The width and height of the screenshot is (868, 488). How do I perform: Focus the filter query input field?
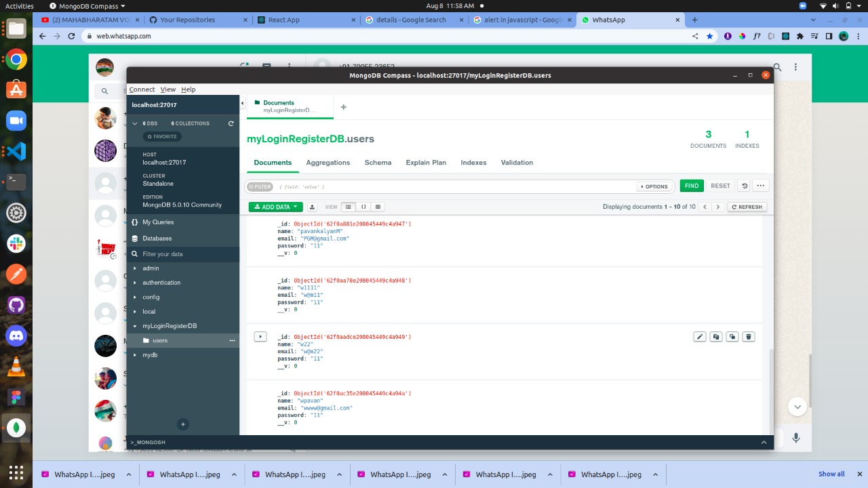coord(455,186)
